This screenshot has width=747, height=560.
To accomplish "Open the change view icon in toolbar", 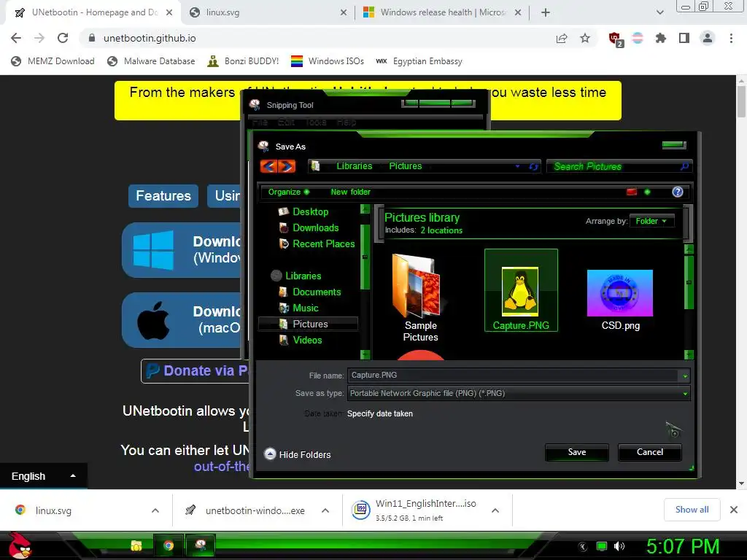I will (x=632, y=192).
